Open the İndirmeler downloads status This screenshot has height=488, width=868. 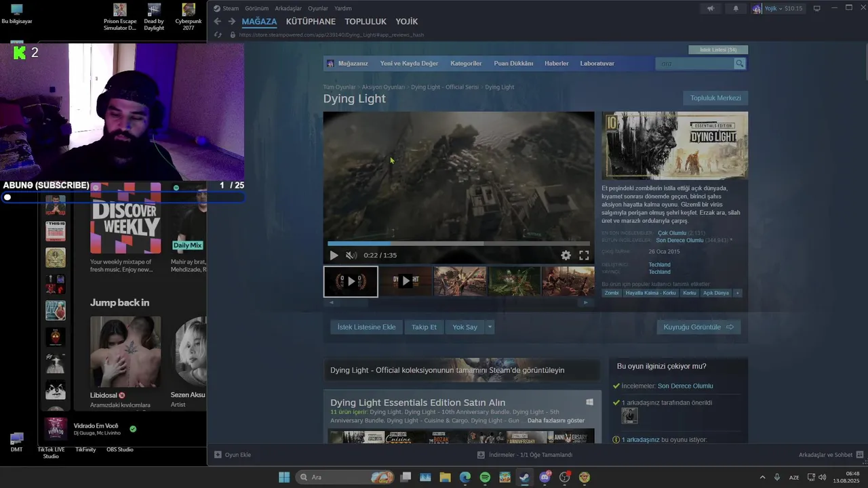tap(525, 455)
